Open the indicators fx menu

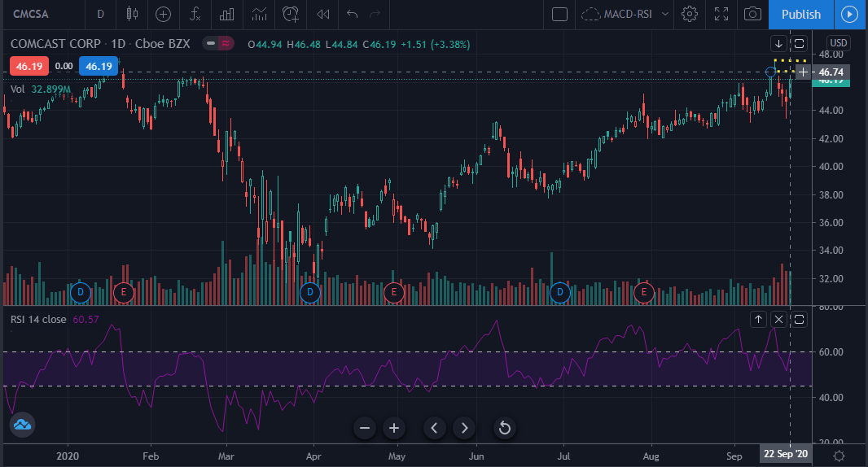pos(195,14)
